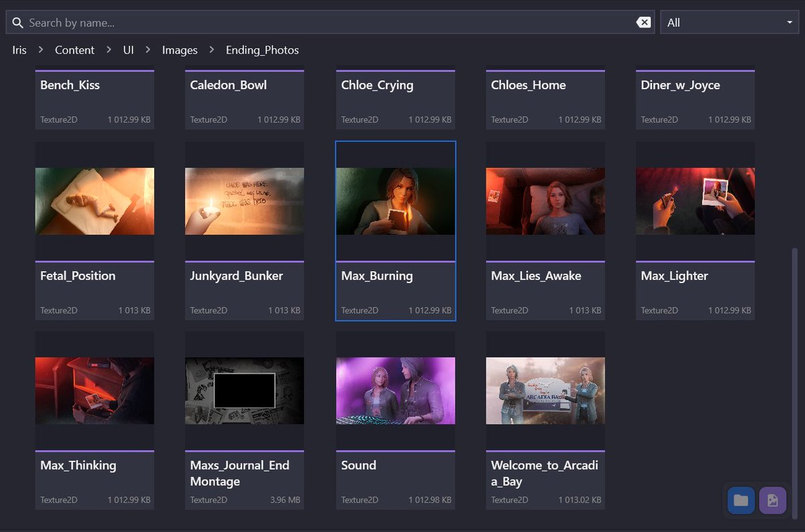This screenshot has width=805, height=532.
Task: Select the Welcome_to_Arcadia_Bay thumbnail
Action: coord(545,390)
